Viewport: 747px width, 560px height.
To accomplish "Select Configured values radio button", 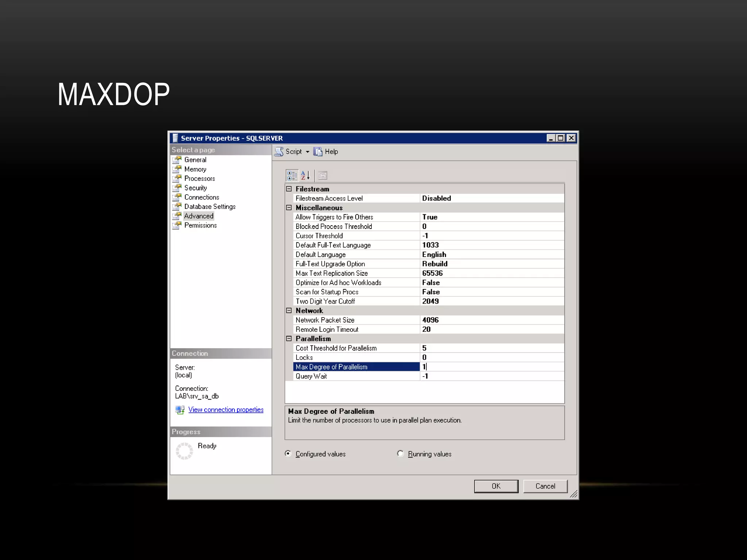I will tap(288, 454).
